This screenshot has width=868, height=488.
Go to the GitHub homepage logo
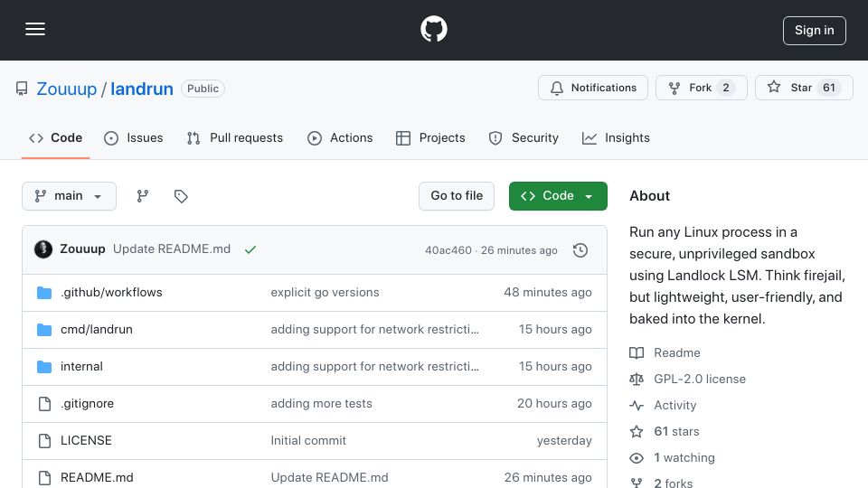coord(433,29)
